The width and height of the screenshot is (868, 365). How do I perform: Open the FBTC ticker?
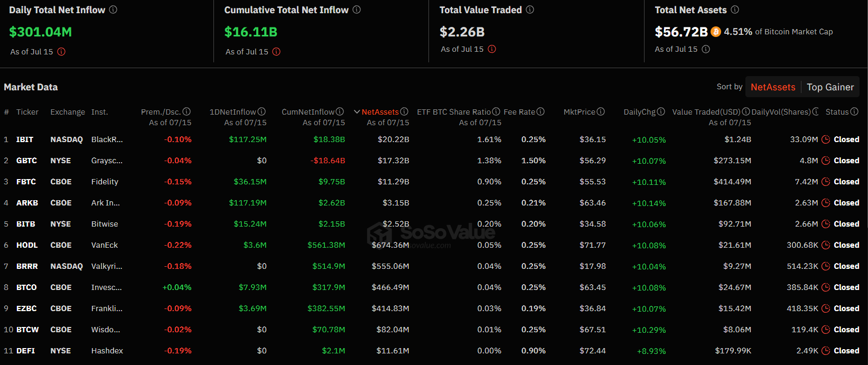tap(26, 182)
